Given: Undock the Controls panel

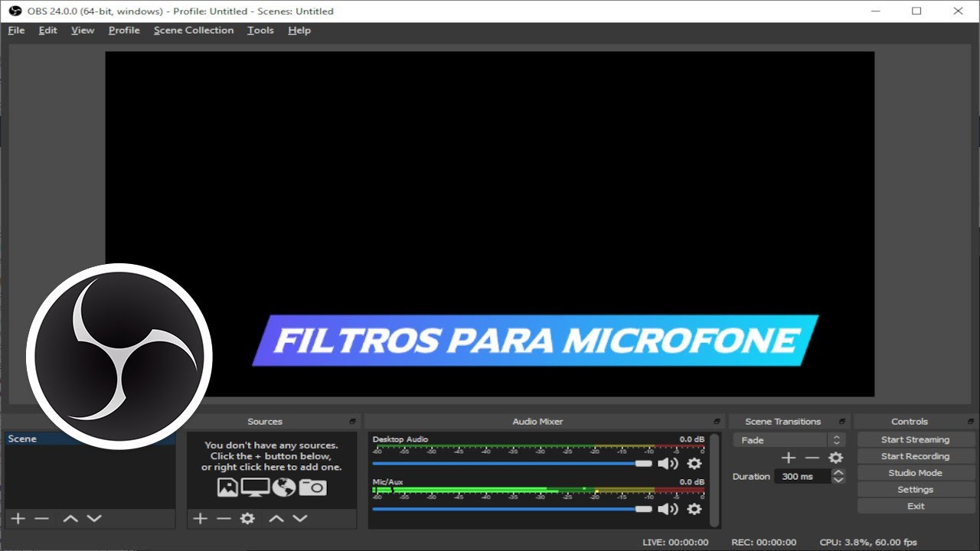Looking at the screenshot, I should point(972,422).
